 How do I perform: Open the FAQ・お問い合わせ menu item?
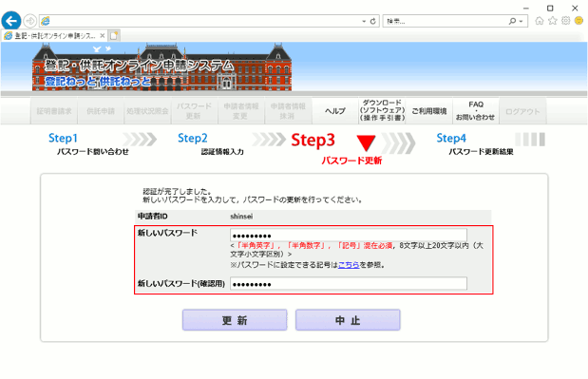pyautogui.click(x=476, y=111)
